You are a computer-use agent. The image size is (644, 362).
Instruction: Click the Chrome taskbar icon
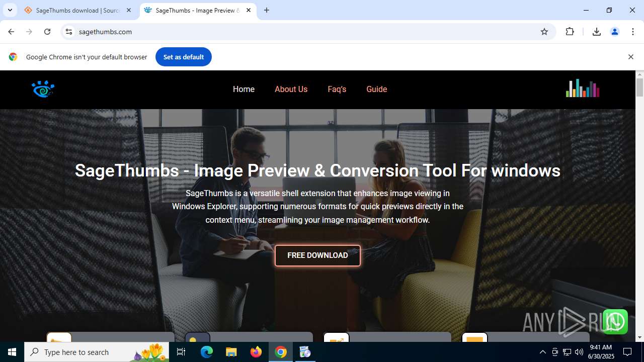point(281,352)
